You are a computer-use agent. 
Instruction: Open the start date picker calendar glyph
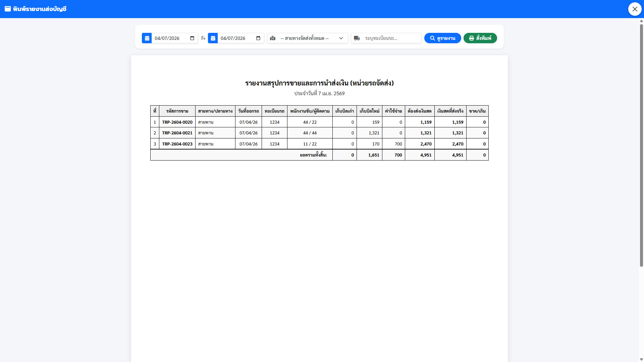[192, 38]
